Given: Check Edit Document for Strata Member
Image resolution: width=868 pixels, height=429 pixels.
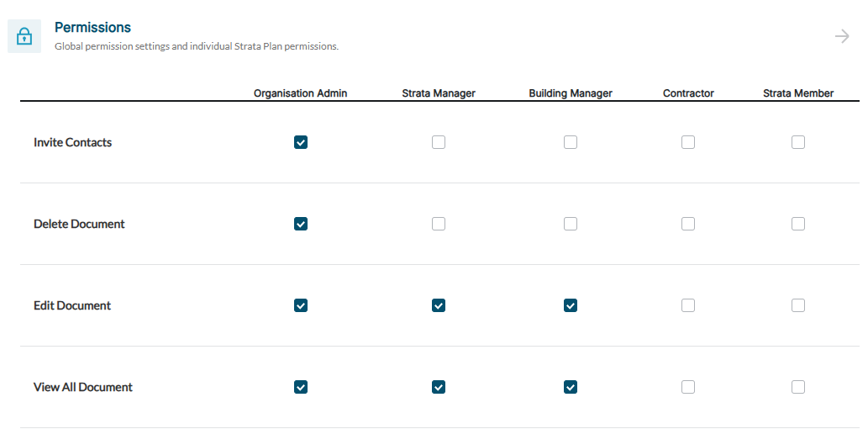Looking at the screenshot, I should click(798, 305).
